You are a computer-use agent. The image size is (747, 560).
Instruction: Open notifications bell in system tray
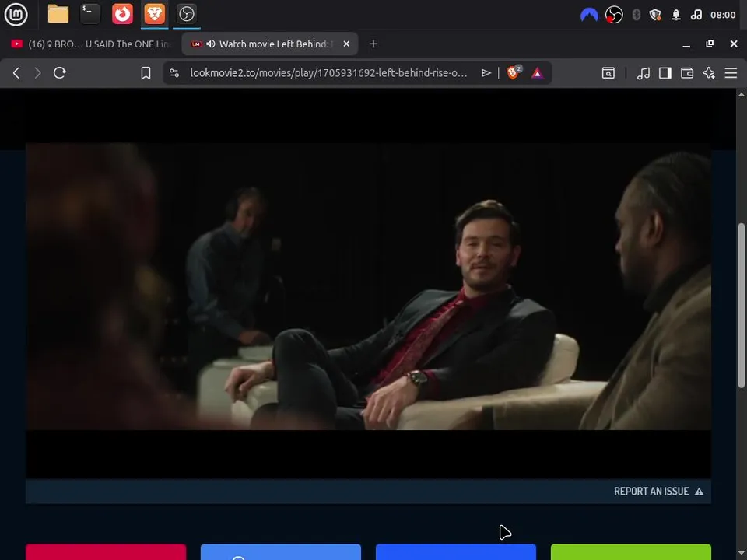(675, 15)
